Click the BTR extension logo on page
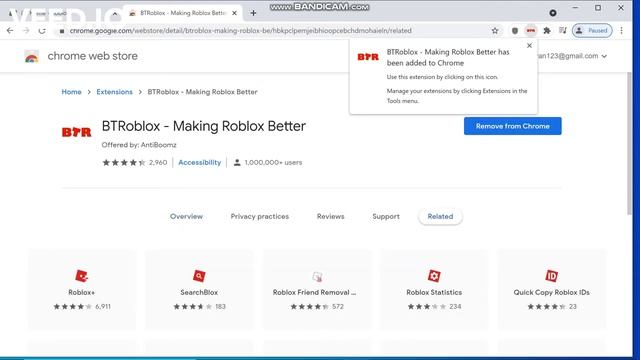This screenshot has height=360, width=640. click(x=76, y=132)
